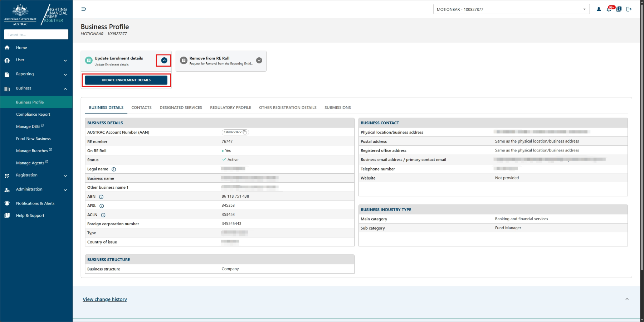Expand the Reporting menu in sidebar
This screenshot has width=644, height=322.
(x=65, y=75)
